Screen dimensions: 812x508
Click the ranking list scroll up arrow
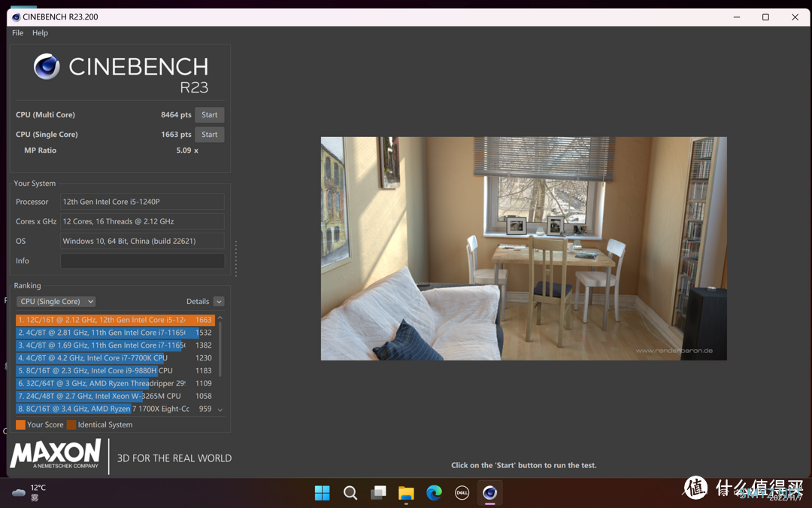pos(220,318)
